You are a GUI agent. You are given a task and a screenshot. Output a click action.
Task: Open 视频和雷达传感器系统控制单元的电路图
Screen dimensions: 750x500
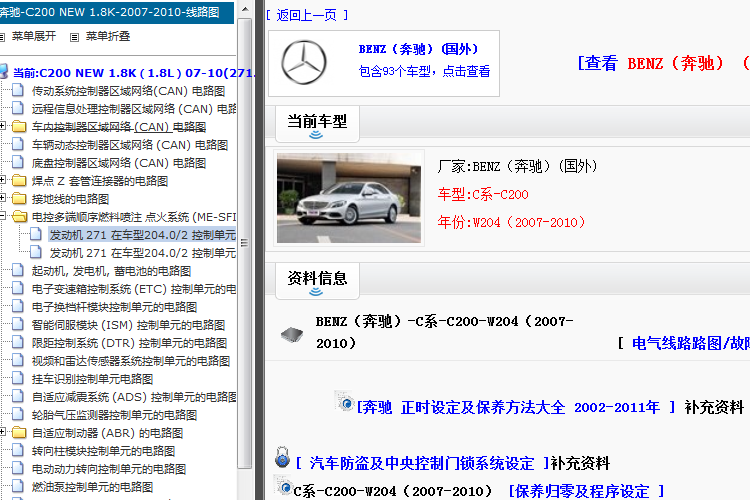(x=131, y=361)
